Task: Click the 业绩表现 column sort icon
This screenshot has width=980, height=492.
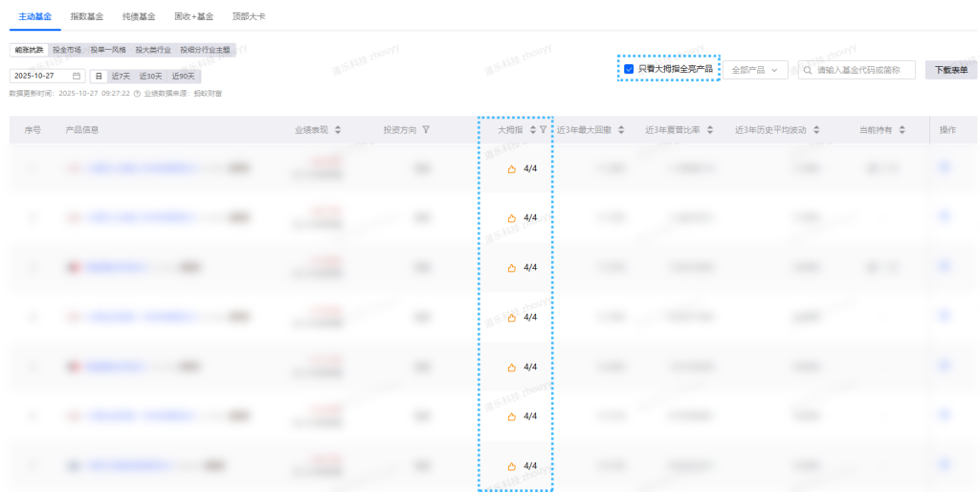Action: (x=338, y=130)
